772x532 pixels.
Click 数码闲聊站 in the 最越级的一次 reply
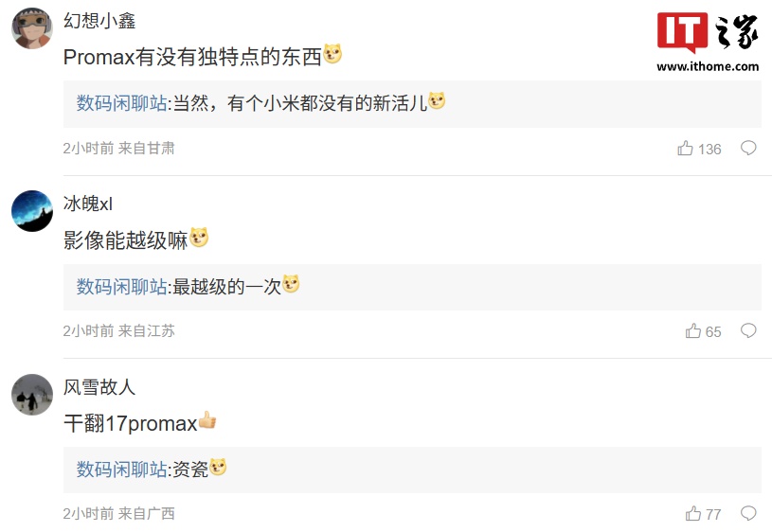click(121, 286)
